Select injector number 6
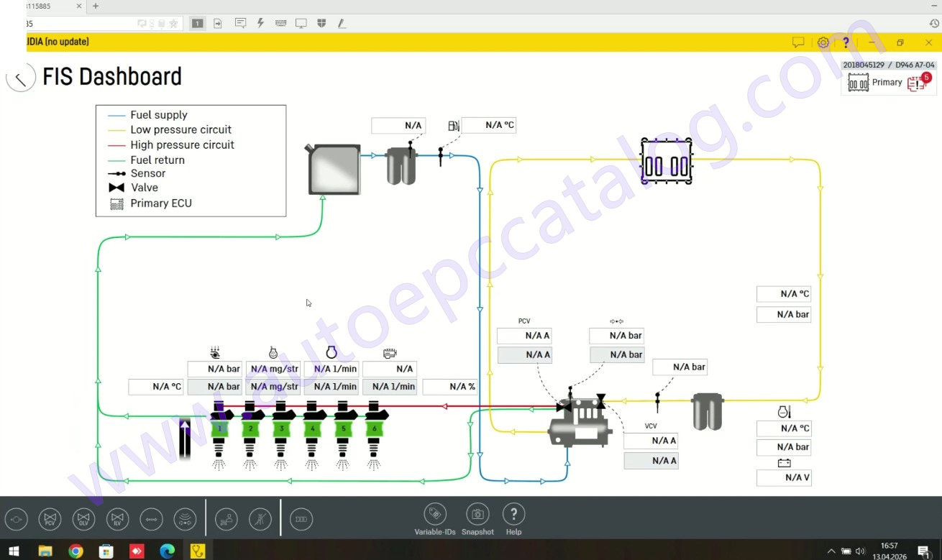Viewport: 942px width, 560px height. (x=373, y=428)
